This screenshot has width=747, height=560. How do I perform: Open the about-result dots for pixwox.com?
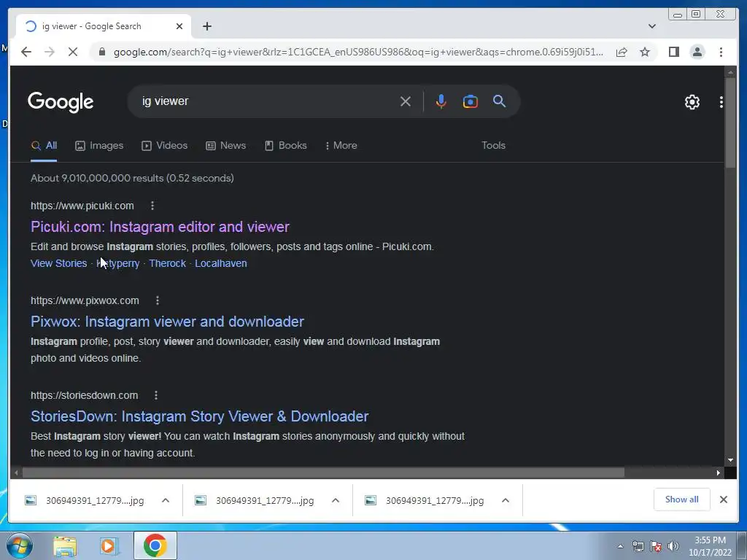click(x=158, y=300)
